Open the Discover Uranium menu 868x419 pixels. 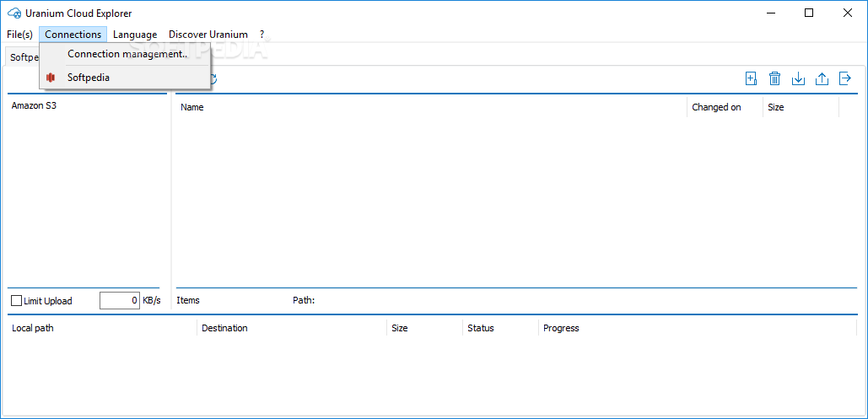208,35
